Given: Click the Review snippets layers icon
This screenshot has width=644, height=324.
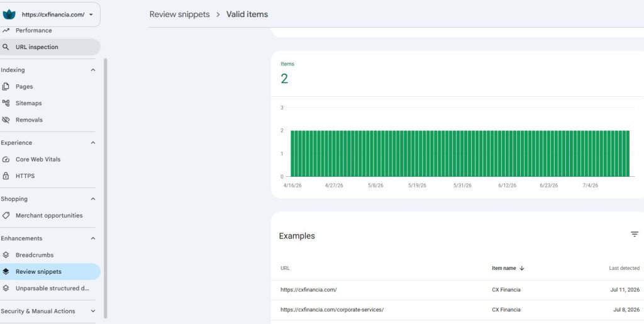Looking at the screenshot, I should (6, 272).
